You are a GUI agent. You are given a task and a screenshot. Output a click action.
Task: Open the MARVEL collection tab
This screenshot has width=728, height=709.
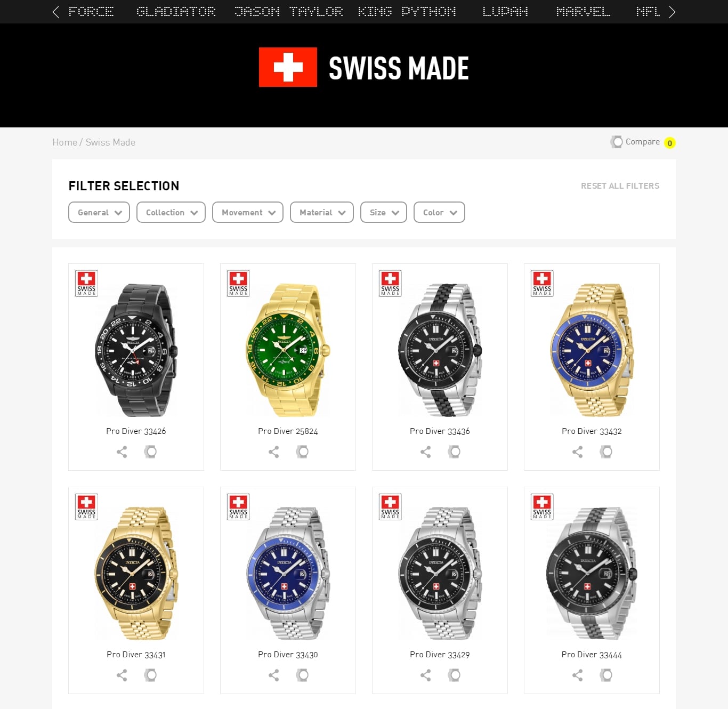tap(583, 11)
